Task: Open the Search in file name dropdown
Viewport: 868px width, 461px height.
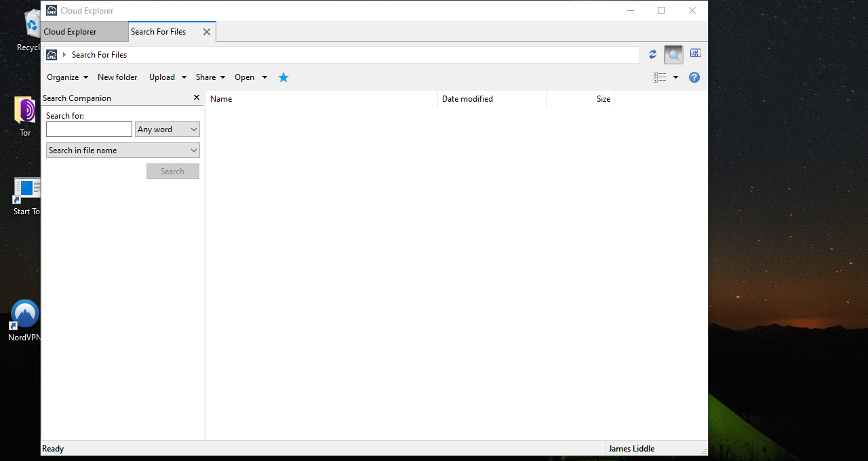Action: pyautogui.click(x=122, y=150)
